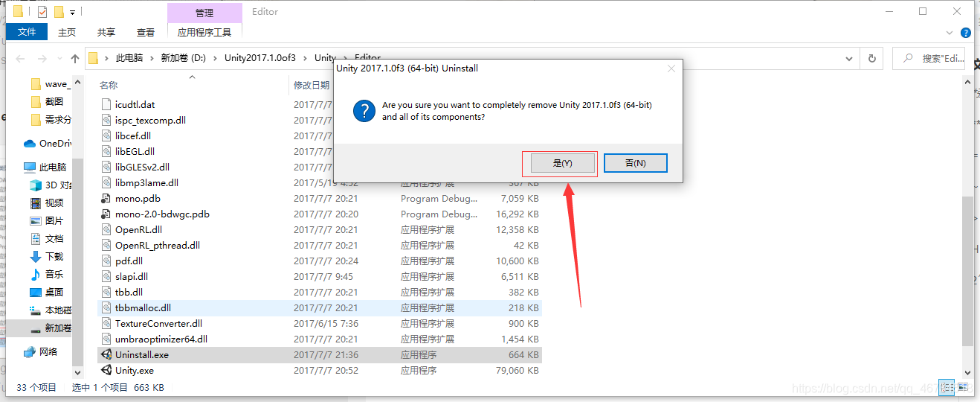Select 此电脑 in the navigation pane
This screenshot has width=980, height=402.
tap(45, 167)
